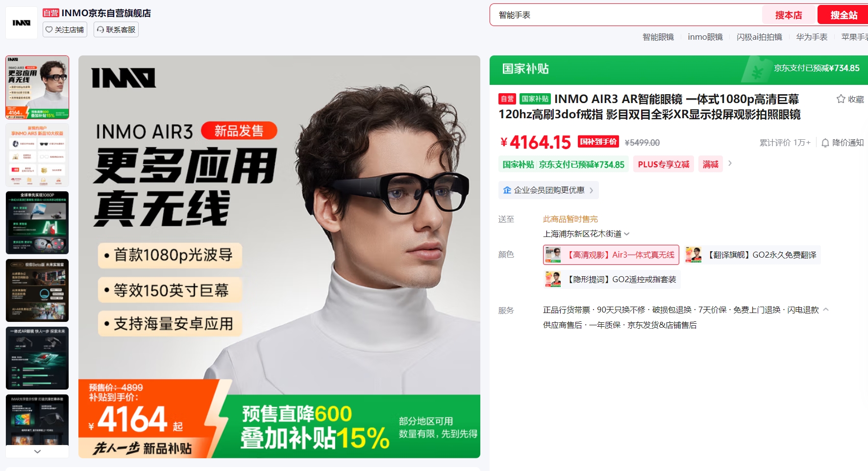Open the 智能眼镜 suggested search link

658,37
